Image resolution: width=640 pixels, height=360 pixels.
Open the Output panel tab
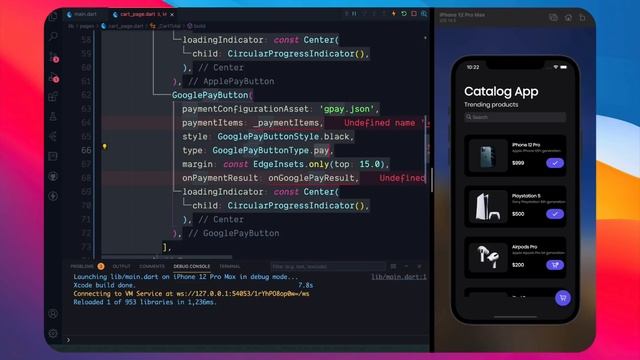[121, 267]
